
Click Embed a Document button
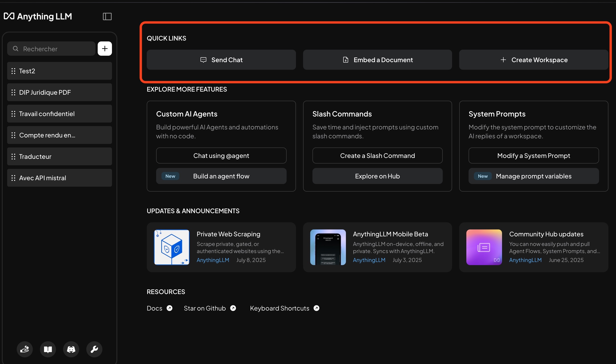point(377,60)
